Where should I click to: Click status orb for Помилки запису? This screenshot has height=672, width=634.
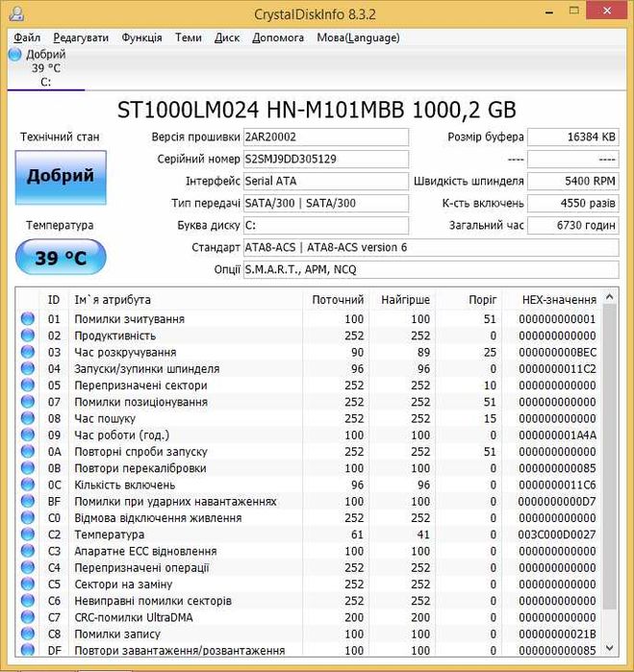(x=28, y=634)
